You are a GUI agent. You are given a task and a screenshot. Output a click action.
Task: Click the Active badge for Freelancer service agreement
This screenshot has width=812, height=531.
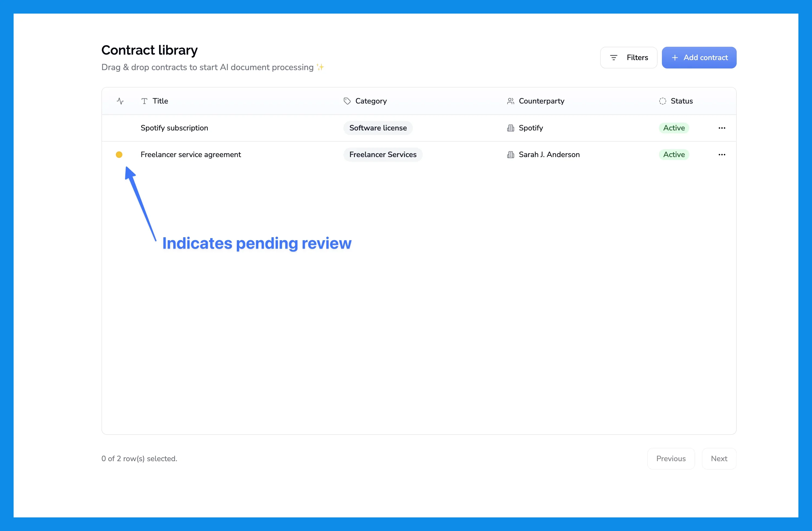674,155
